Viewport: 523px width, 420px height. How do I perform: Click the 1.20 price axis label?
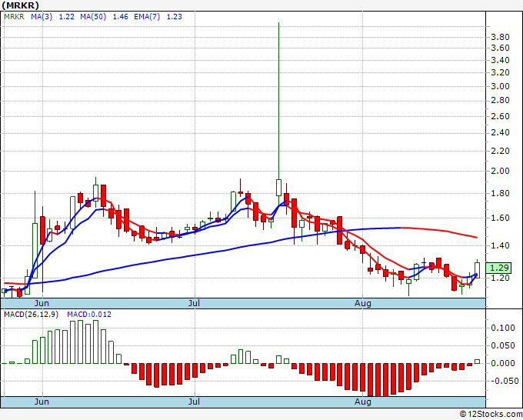point(501,278)
